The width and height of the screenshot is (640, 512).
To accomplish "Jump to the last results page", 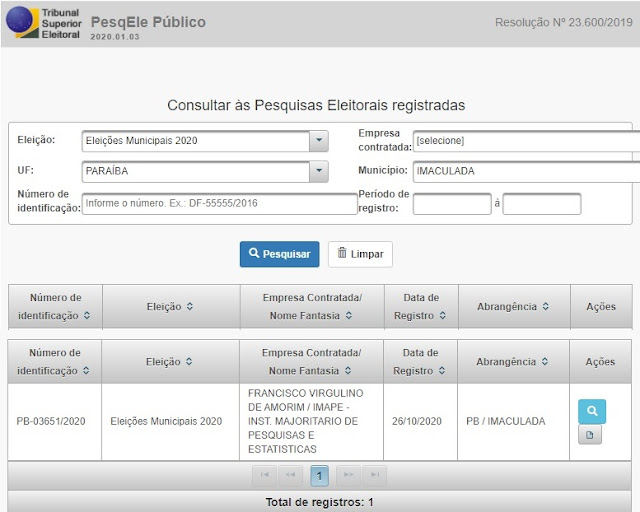I will [375, 475].
